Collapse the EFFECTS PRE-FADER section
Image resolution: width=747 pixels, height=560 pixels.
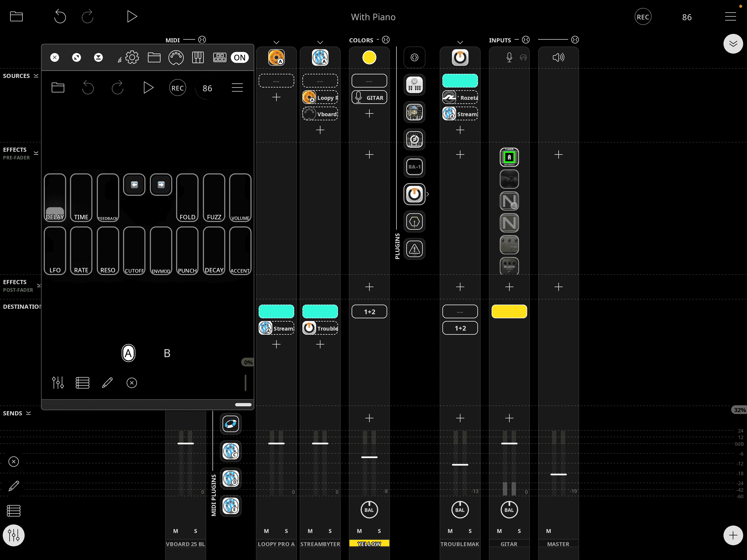[36, 153]
